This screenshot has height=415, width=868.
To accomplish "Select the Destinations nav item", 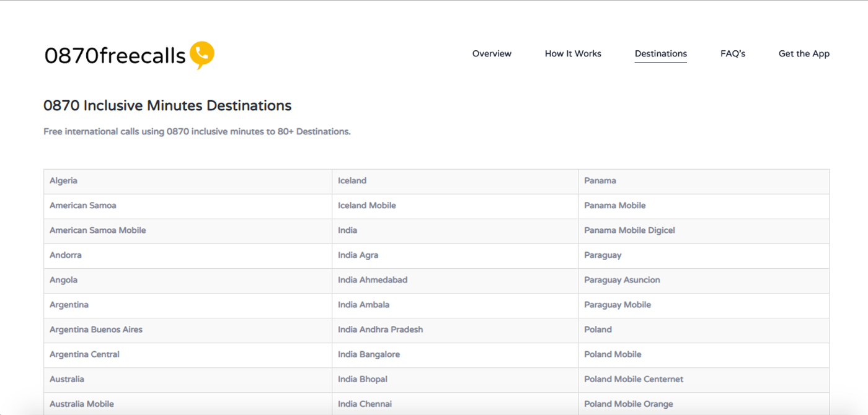I will click(660, 53).
